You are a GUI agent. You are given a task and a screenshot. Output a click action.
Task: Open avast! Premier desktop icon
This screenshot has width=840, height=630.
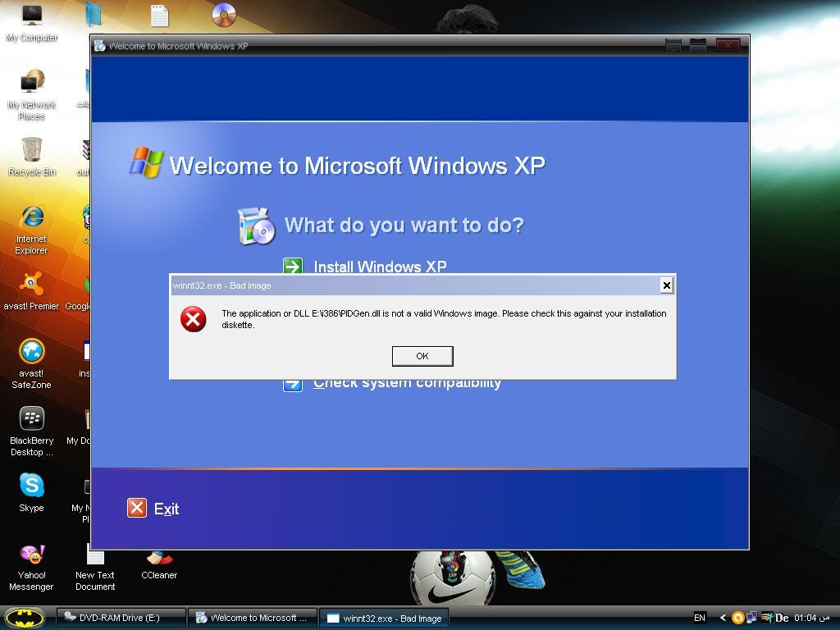[x=32, y=291]
